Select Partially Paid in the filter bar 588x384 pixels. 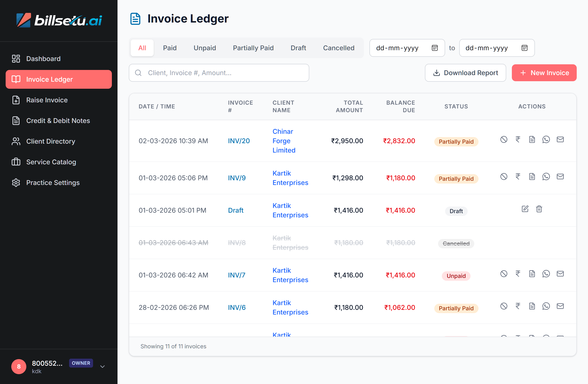pos(253,48)
